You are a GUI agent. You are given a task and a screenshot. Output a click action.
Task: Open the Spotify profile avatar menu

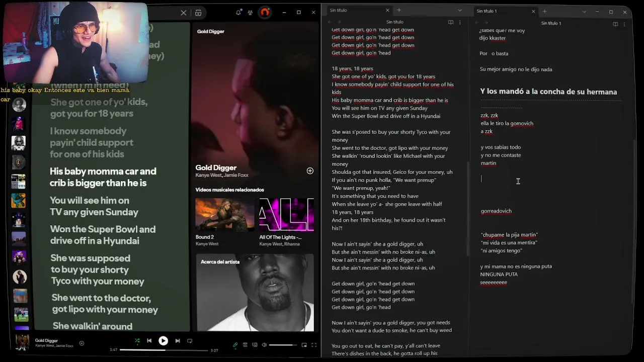265,13
